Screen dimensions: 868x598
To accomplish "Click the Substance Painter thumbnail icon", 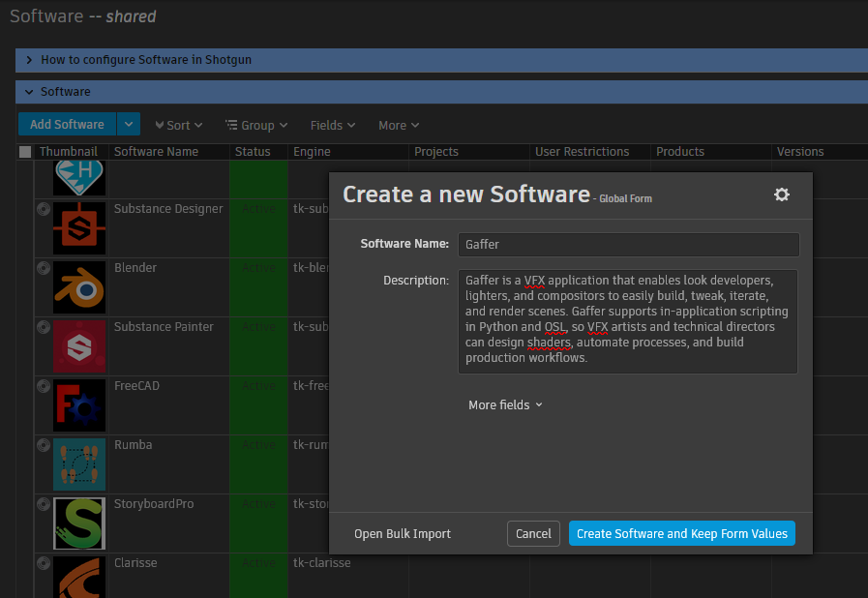I will coord(79,346).
